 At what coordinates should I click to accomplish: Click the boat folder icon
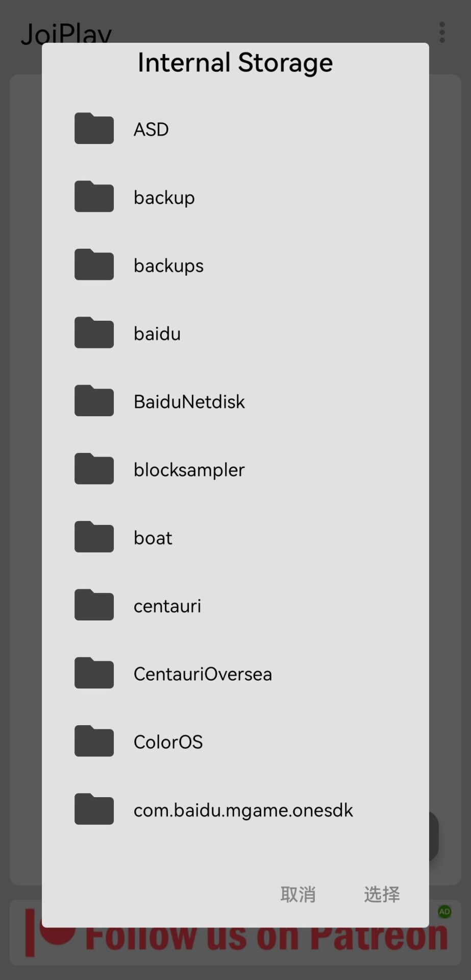point(94,537)
